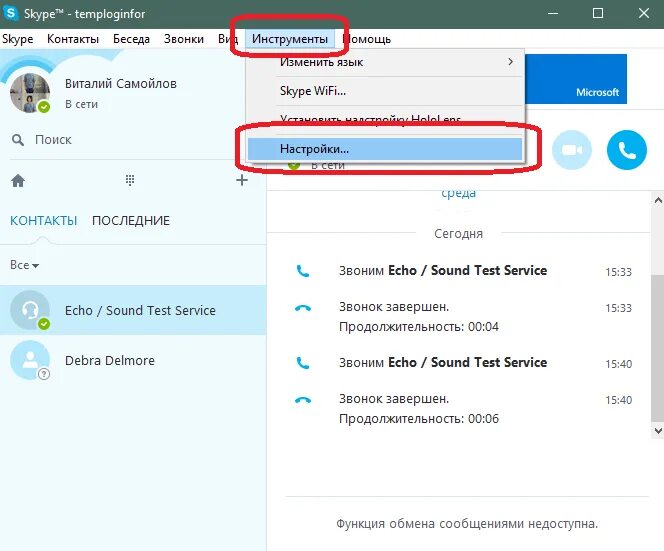The width and height of the screenshot is (664, 551).
Task: Click the среда date link
Action: pyautogui.click(x=459, y=194)
